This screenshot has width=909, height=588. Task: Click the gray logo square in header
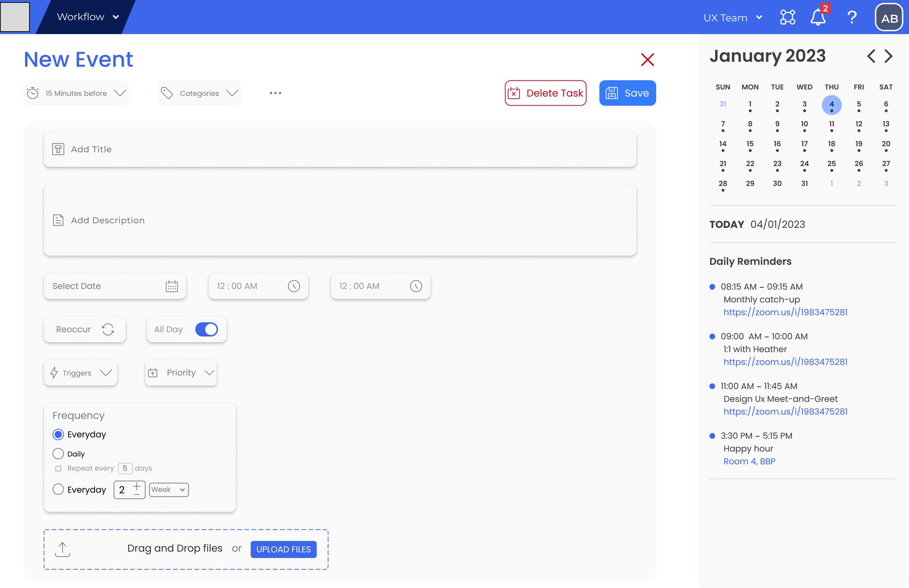[15, 17]
